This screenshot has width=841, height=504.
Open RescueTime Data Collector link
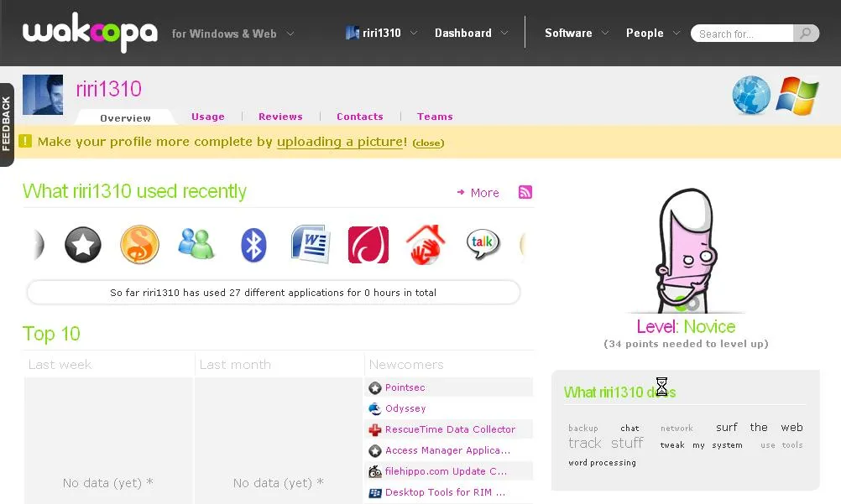(x=450, y=429)
